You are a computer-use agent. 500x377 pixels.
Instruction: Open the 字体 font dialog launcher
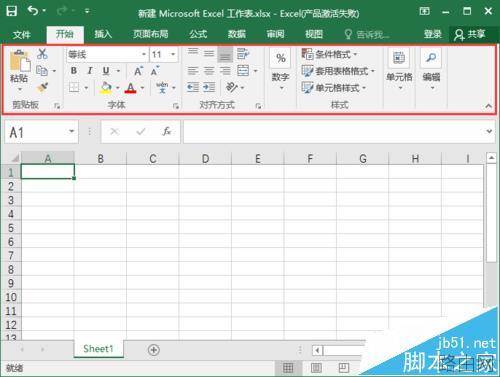tap(176, 106)
